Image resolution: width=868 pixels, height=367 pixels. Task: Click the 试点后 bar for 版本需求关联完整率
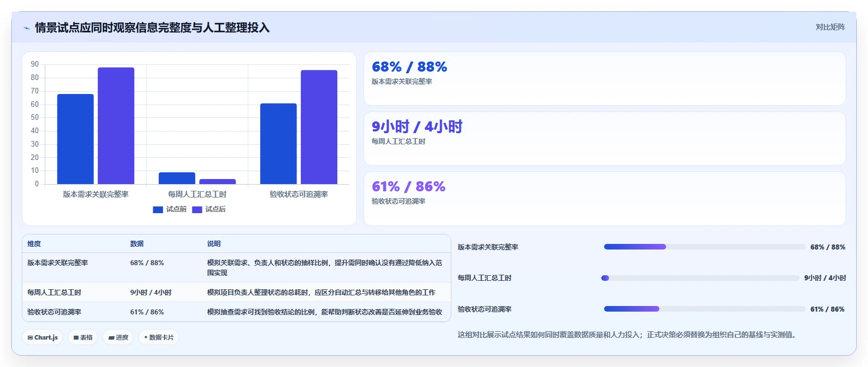pos(116,126)
